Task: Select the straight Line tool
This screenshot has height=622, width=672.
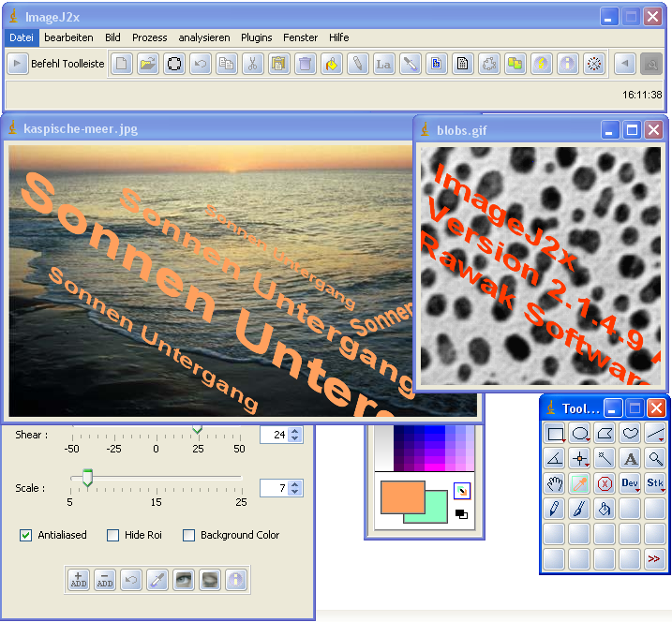Action: pyautogui.click(x=655, y=434)
